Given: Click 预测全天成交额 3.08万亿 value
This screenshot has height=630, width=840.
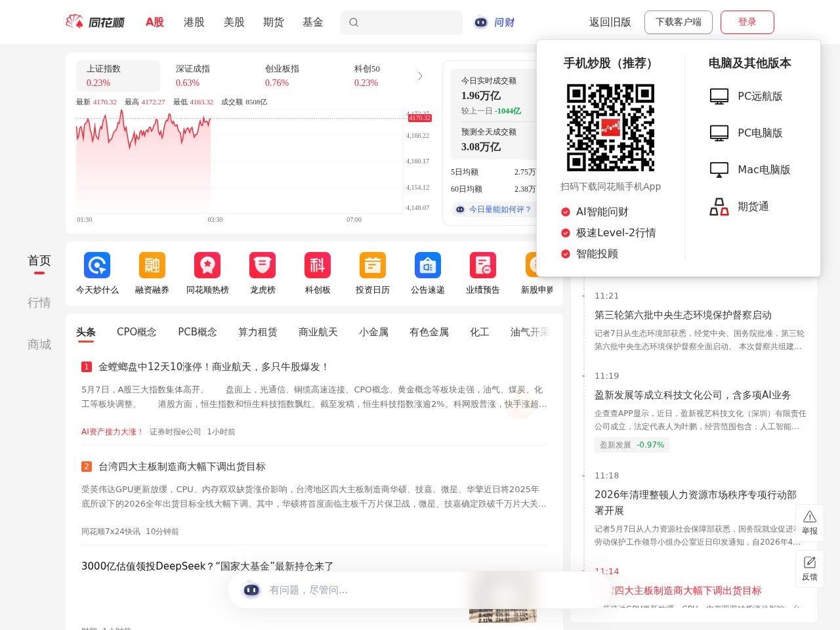Looking at the screenshot, I should (x=481, y=147).
